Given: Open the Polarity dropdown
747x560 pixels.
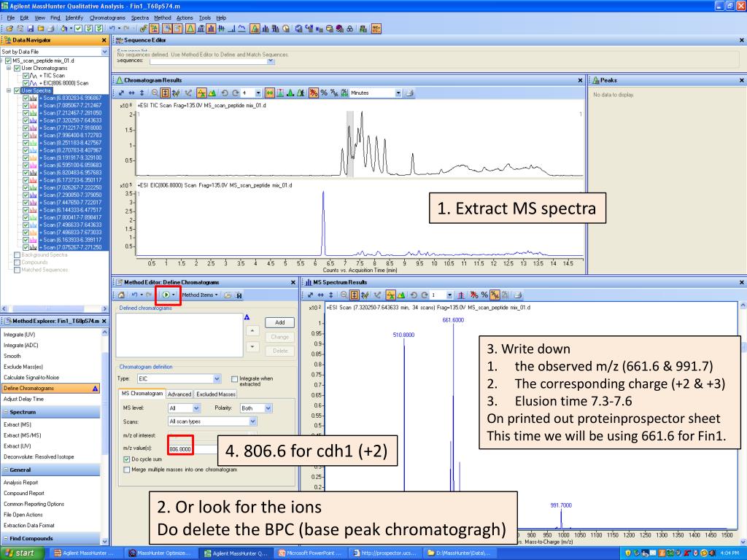Looking at the screenshot, I should pyautogui.click(x=268, y=408).
